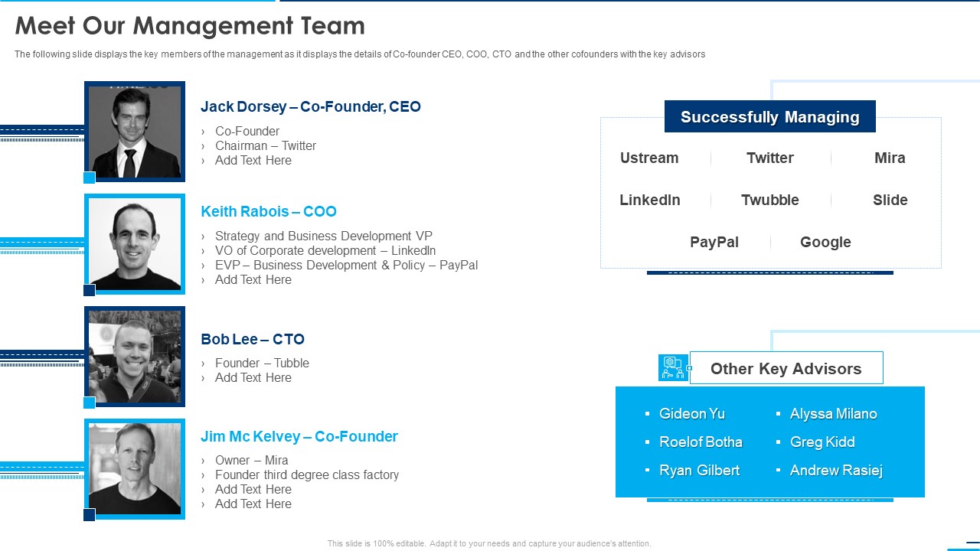Viewport: 980px width, 551px height.
Task: Click the bullet Chairman – Twitter
Action: point(266,145)
